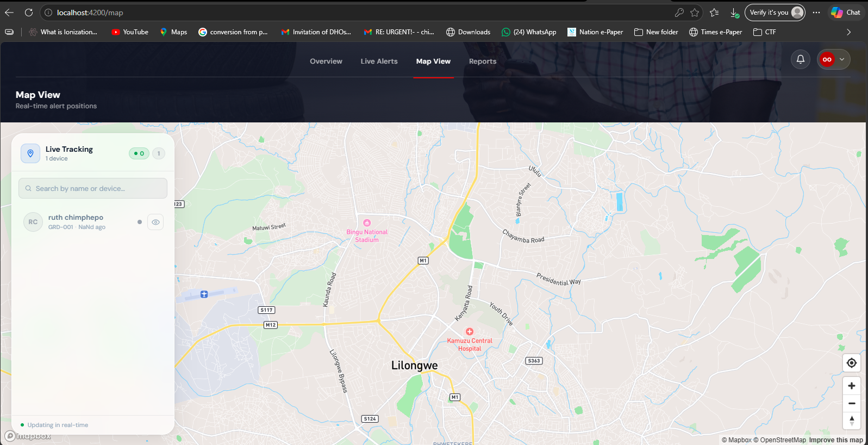The image size is (868, 445).
Task: Bookmark this page with the star icon
Action: coord(695,13)
